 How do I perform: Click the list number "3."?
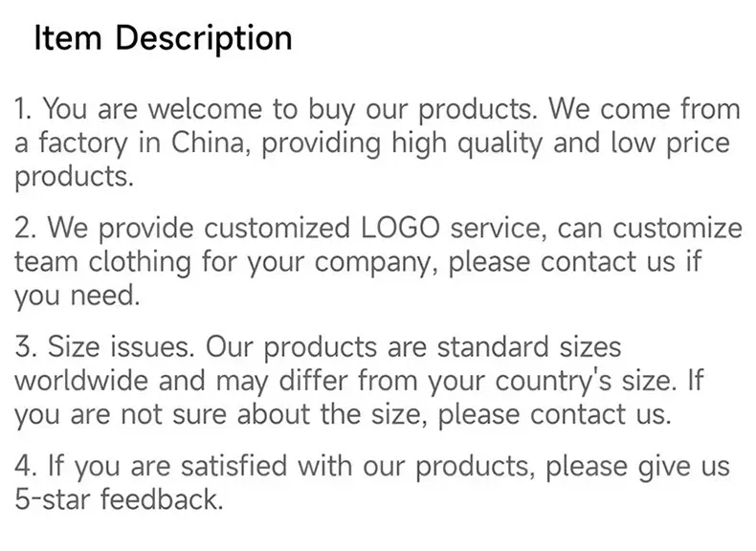[26, 347]
